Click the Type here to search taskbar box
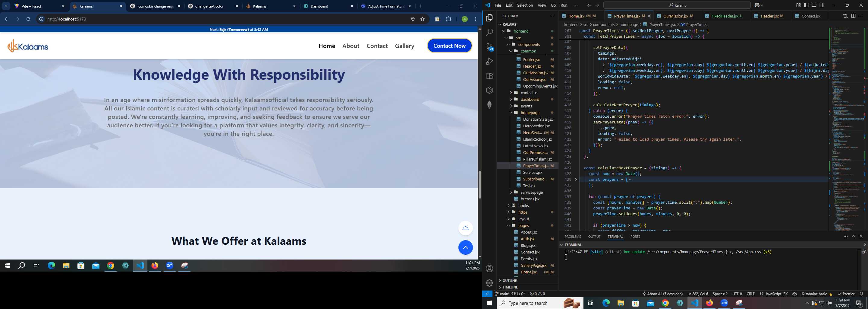The image size is (868, 309). (x=540, y=303)
